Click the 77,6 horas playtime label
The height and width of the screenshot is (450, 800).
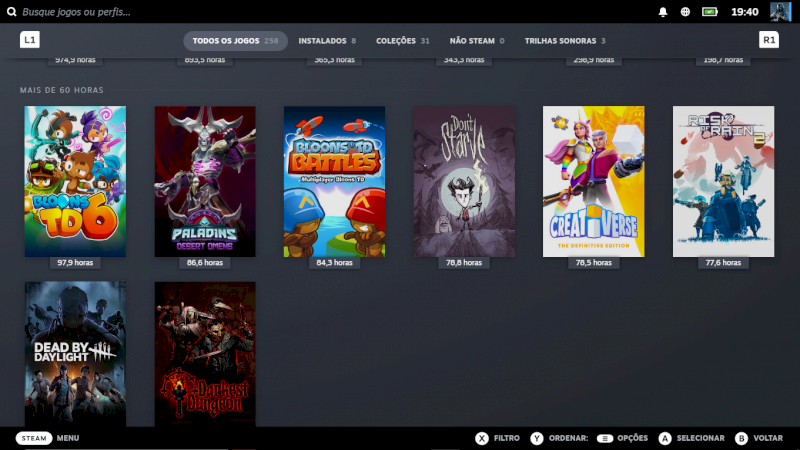[723, 263]
